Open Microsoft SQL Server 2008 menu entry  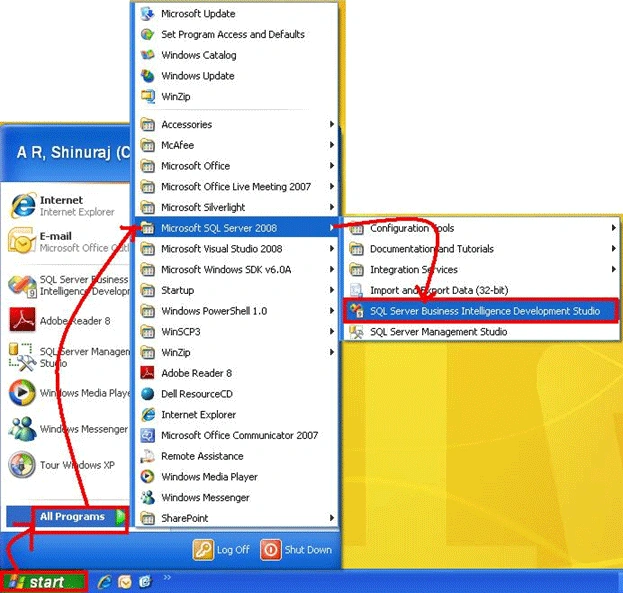point(237,228)
